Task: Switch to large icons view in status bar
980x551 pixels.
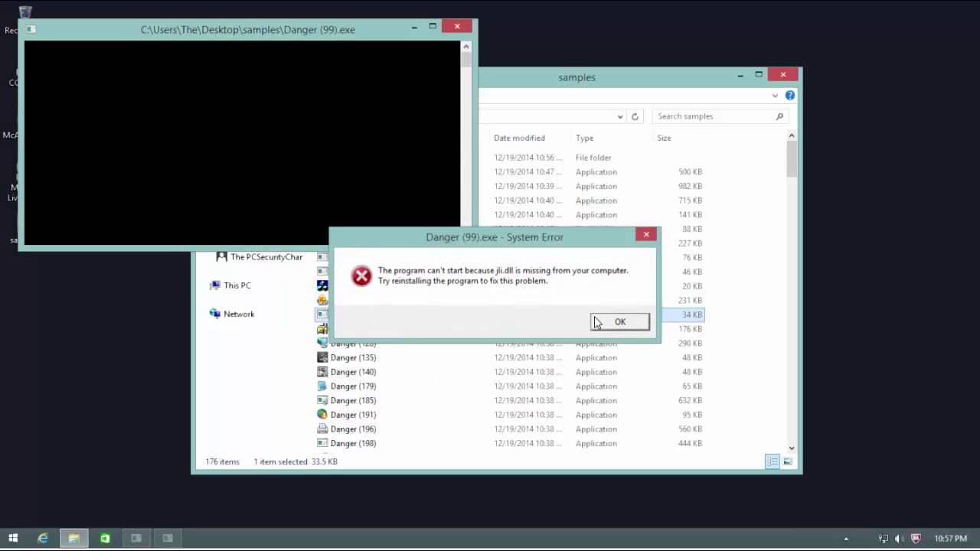Action: coord(787,461)
